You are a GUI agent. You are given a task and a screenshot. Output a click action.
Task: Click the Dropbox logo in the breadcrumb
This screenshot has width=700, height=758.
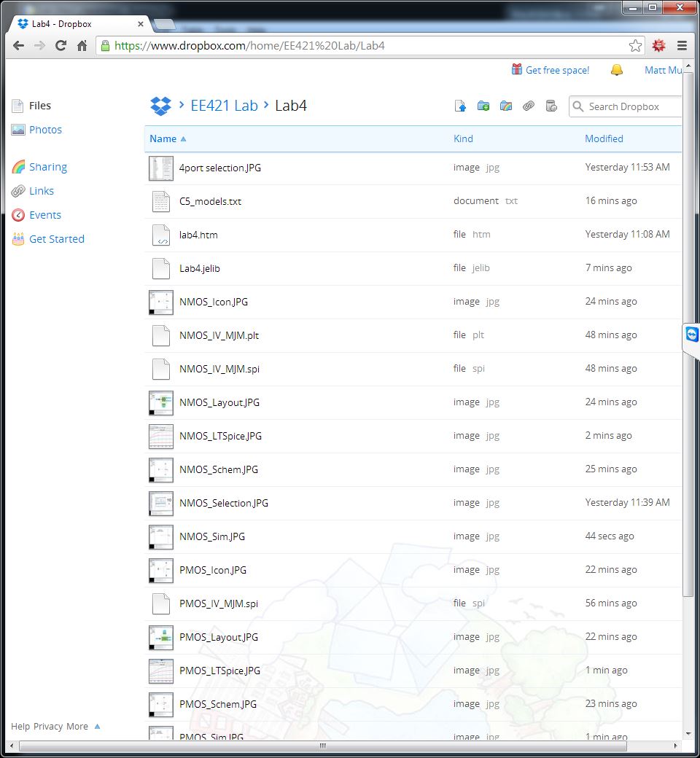[x=160, y=106]
